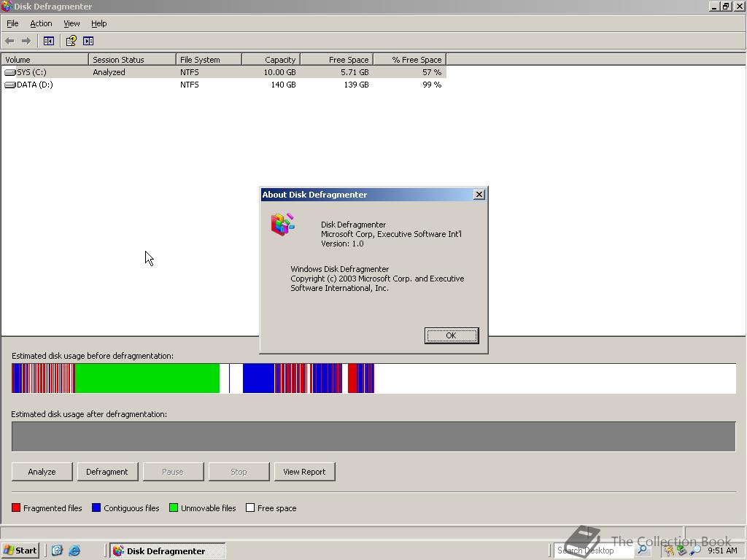The image size is (747, 560).
Task: Open the Action menu
Action: (x=41, y=23)
